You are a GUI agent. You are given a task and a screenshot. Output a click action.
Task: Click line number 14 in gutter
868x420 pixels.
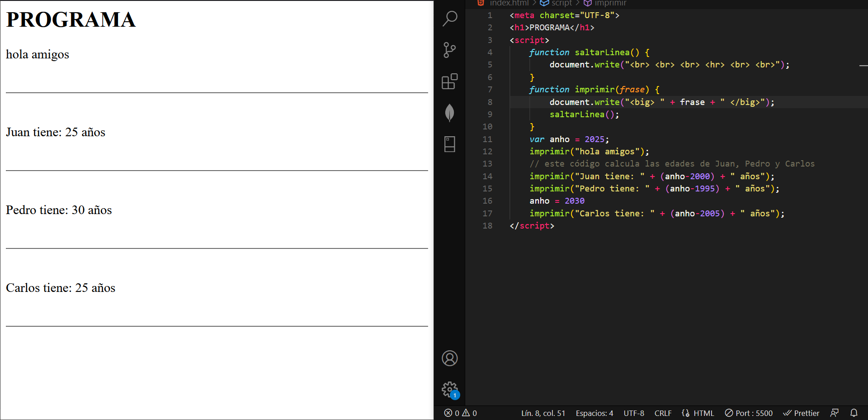(487, 177)
